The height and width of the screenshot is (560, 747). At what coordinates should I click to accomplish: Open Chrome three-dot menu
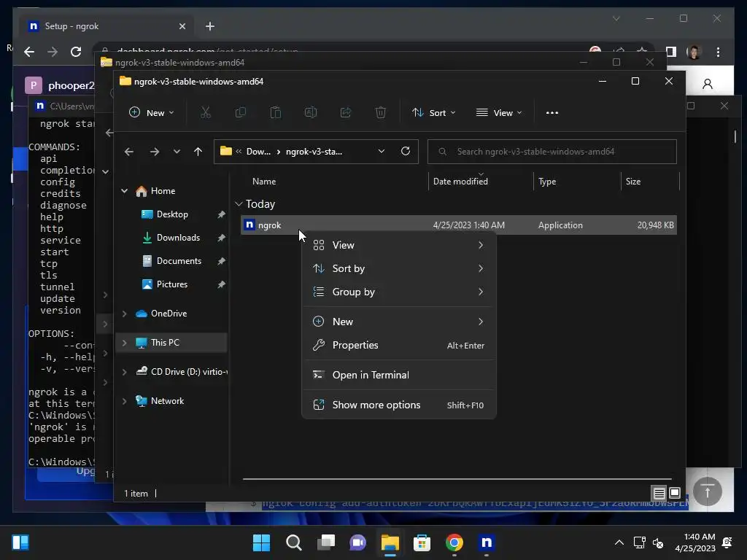tap(718, 52)
